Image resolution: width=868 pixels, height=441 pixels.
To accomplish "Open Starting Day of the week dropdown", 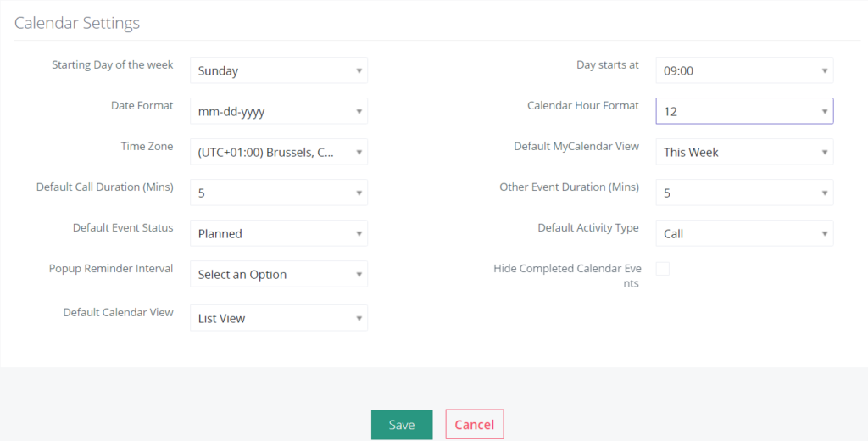I will point(278,70).
